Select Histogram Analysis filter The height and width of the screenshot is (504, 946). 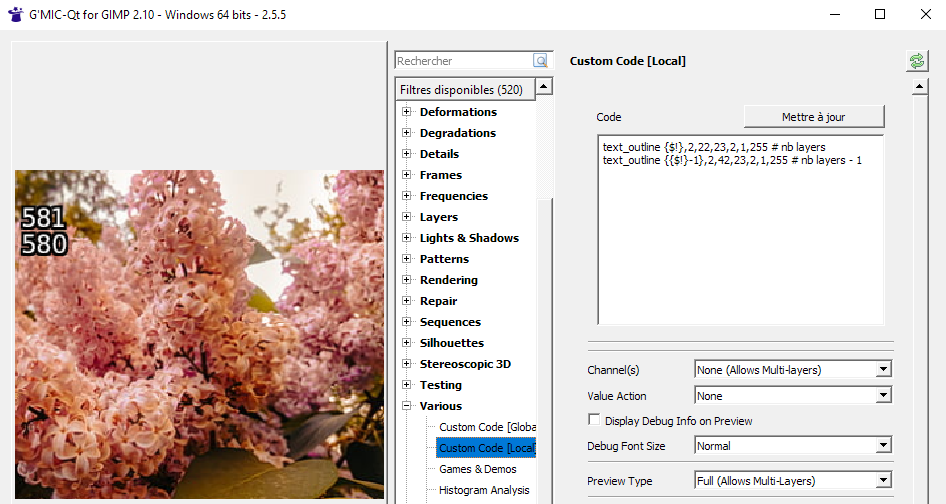484,490
